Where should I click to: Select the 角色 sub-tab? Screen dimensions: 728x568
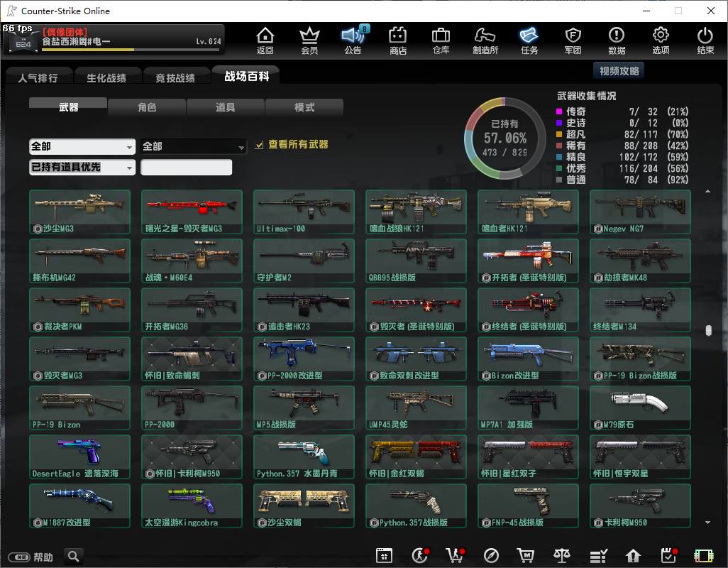pyautogui.click(x=147, y=107)
